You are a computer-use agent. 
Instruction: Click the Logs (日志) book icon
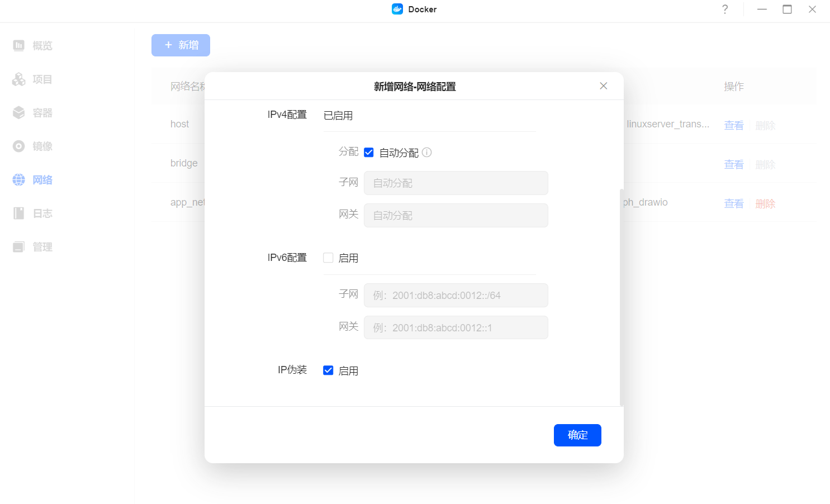19,213
